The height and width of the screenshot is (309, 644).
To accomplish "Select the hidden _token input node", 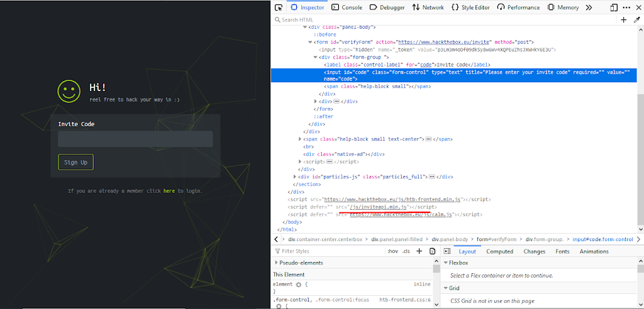I will 438,50.
